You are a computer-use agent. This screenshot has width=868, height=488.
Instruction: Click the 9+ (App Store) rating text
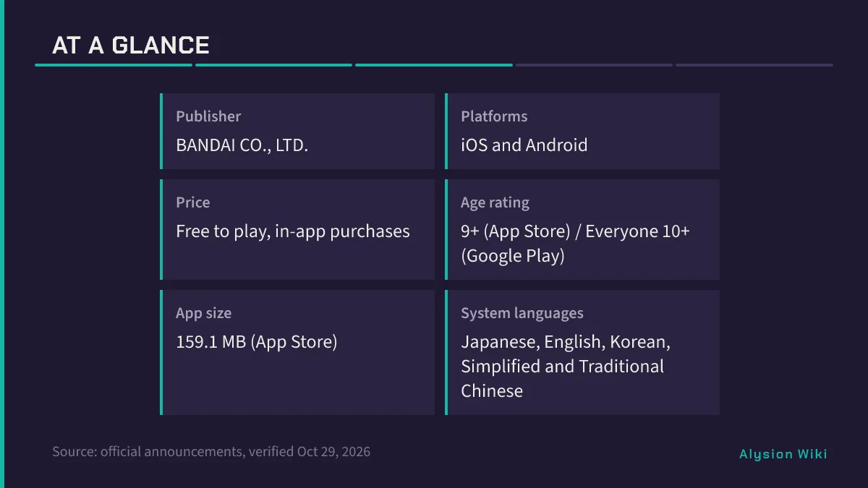click(575, 244)
